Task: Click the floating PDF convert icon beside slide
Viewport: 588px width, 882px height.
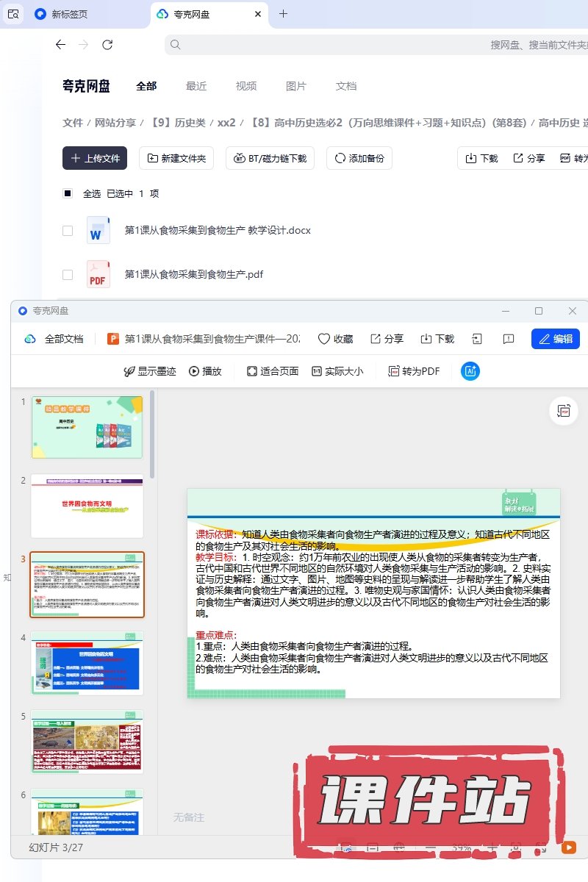Action: coord(564,411)
